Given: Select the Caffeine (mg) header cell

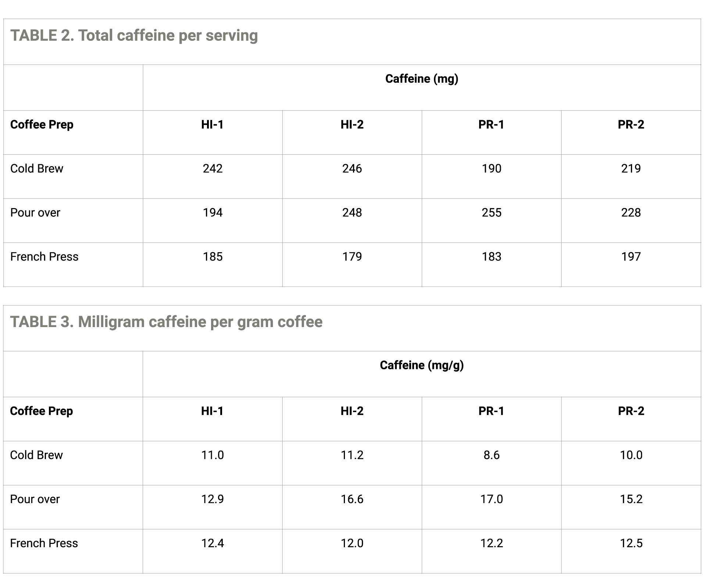Looking at the screenshot, I should [422, 87].
